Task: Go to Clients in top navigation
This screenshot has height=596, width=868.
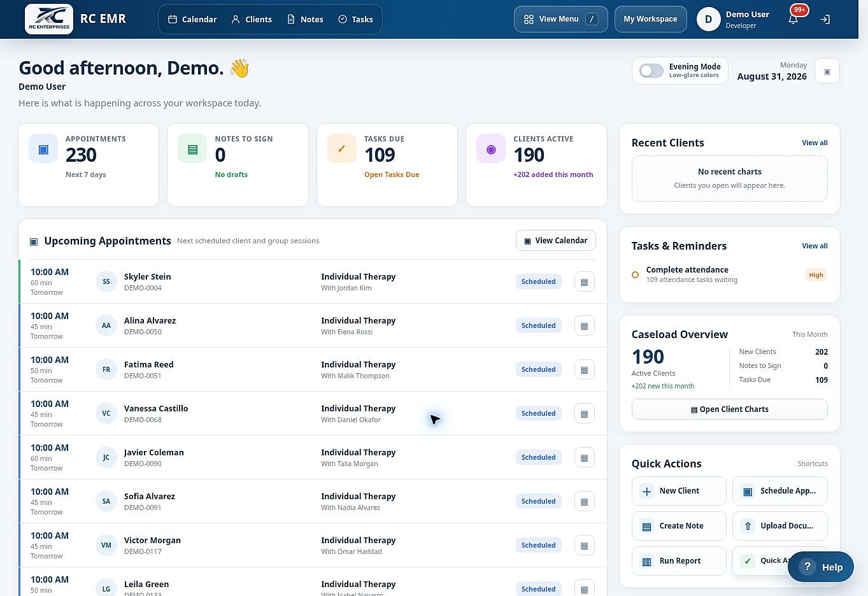Action: [x=252, y=19]
